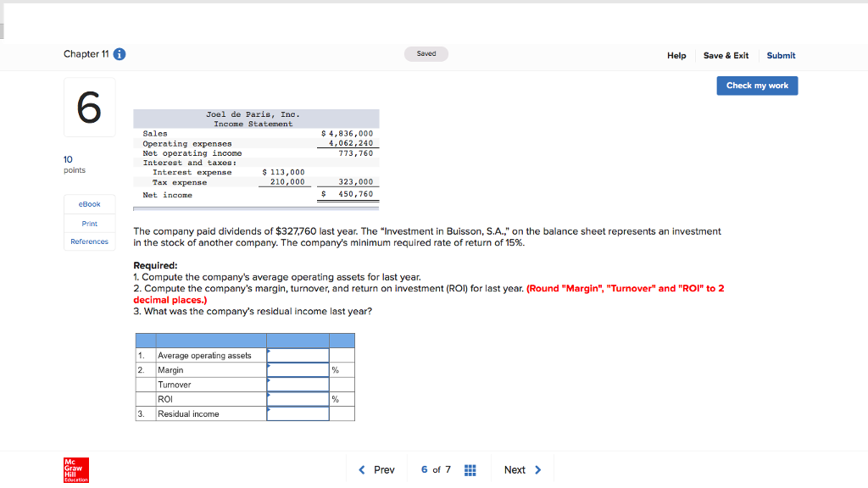Image resolution: width=868 pixels, height=488 pixels.
Task: Click the 'Residual income' row label
Action: tap(188, 413)
